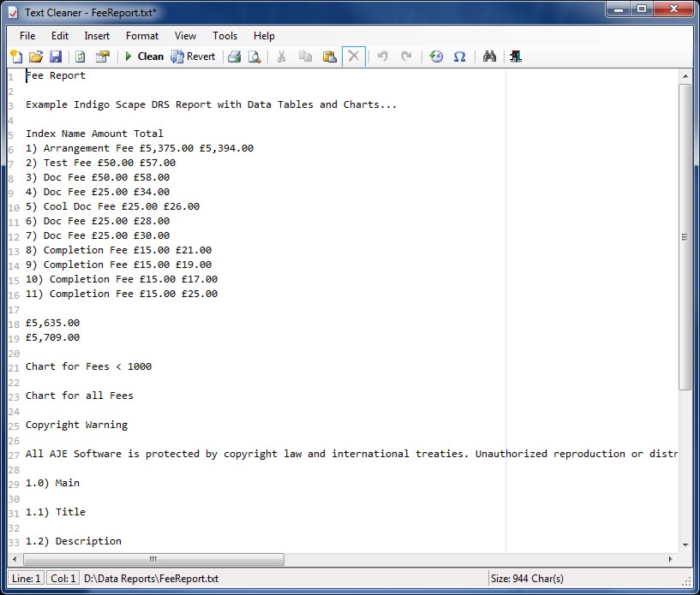Viewport: 700px width, 595px height.
Task: Open Print Preview from toolbar
Action: [x=254, y=57]
